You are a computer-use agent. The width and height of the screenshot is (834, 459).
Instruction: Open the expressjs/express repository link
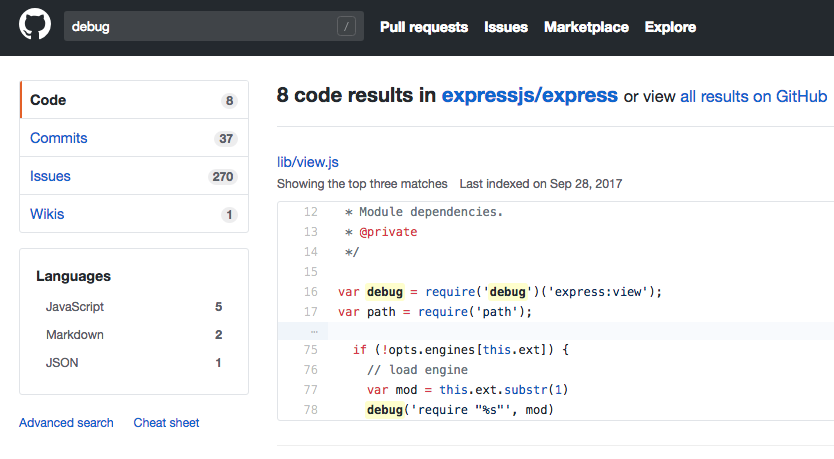(x=529, y=96)
